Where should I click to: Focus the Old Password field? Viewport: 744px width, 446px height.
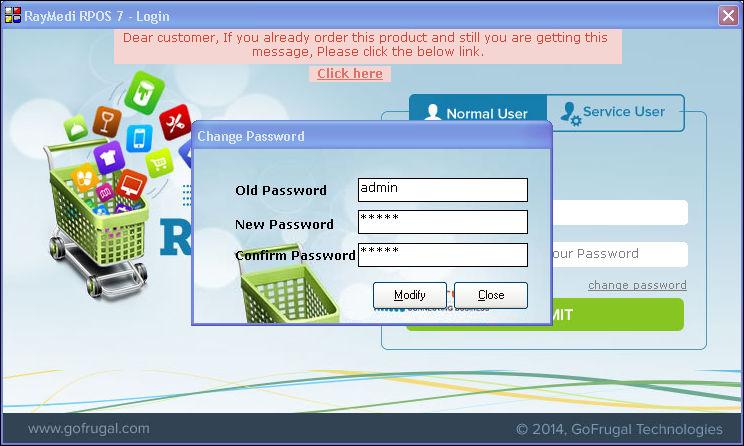point(443,190)
